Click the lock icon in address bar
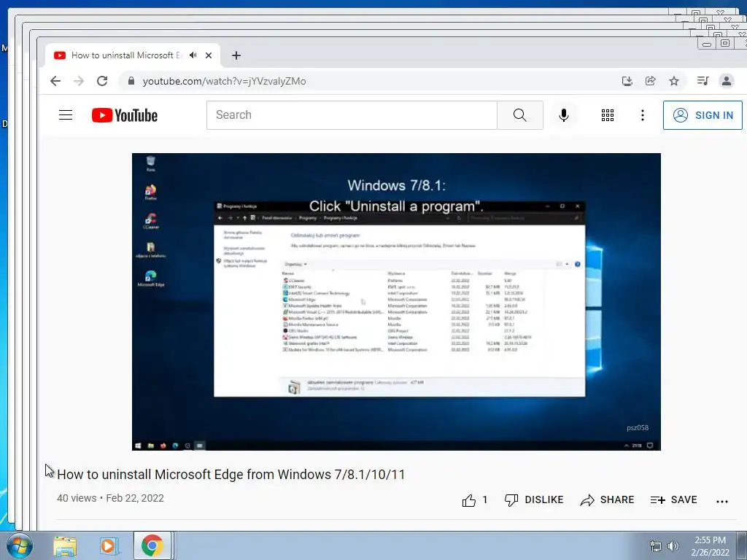The height and width of the screenshot is (560, 747). pyautogui.click(x=131, y=81)
